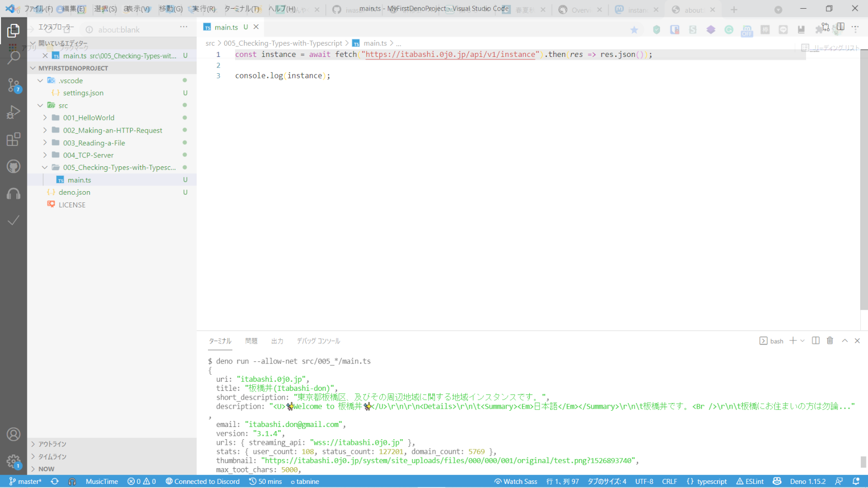
Task: Open the Search view in activity bar
Action: tap(14, 57)
